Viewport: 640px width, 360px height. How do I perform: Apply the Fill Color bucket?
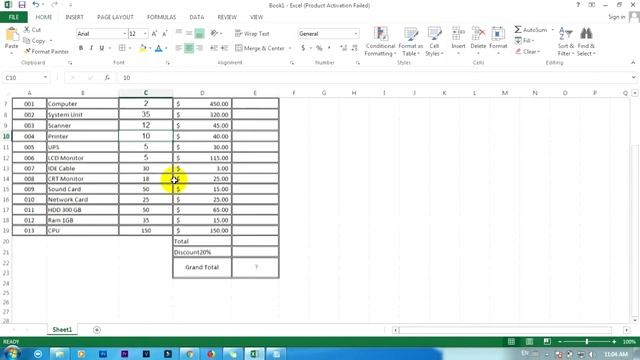[142, 48]
